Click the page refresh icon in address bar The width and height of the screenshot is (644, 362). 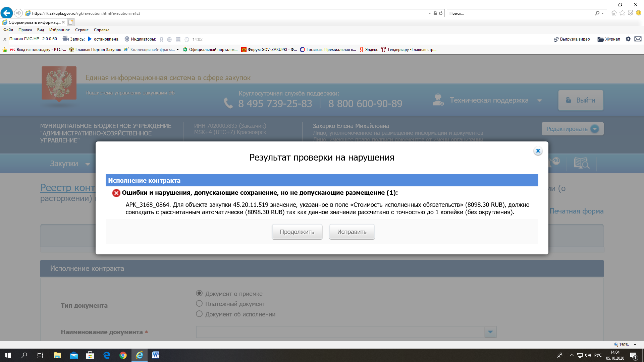441,13
